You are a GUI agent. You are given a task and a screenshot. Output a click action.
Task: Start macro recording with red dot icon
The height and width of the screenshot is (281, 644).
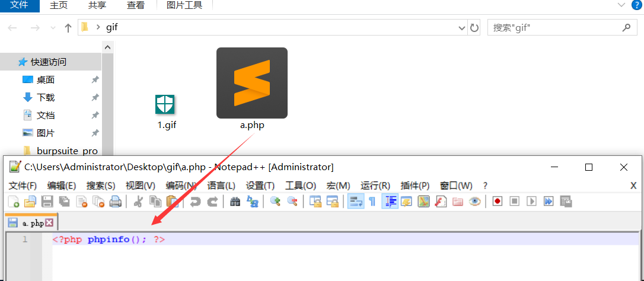coord(498,202)
